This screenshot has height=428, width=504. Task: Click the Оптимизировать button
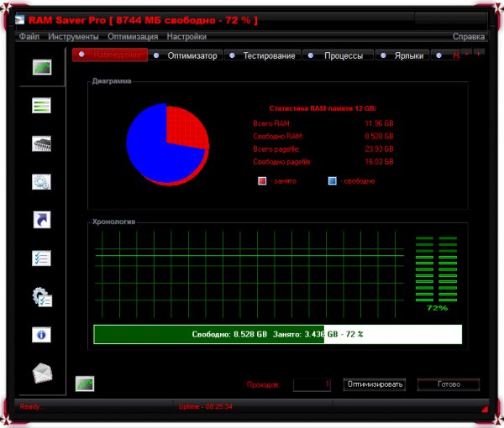pyautogui.click(x=375, y=384)
